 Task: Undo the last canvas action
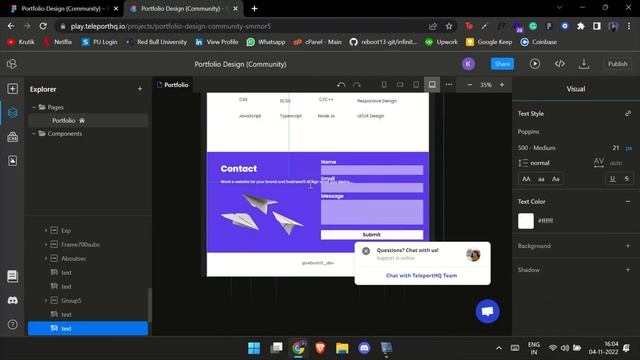pyautogui.click(x=341, y=84)
